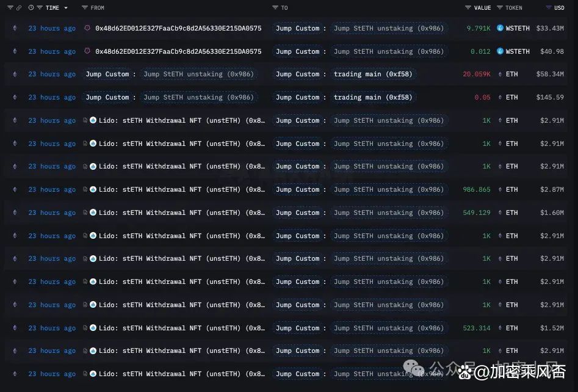Expand the TIME sort dropdown arrow
Viewport: 578px width, 392px height.
[x=66, y=8]
